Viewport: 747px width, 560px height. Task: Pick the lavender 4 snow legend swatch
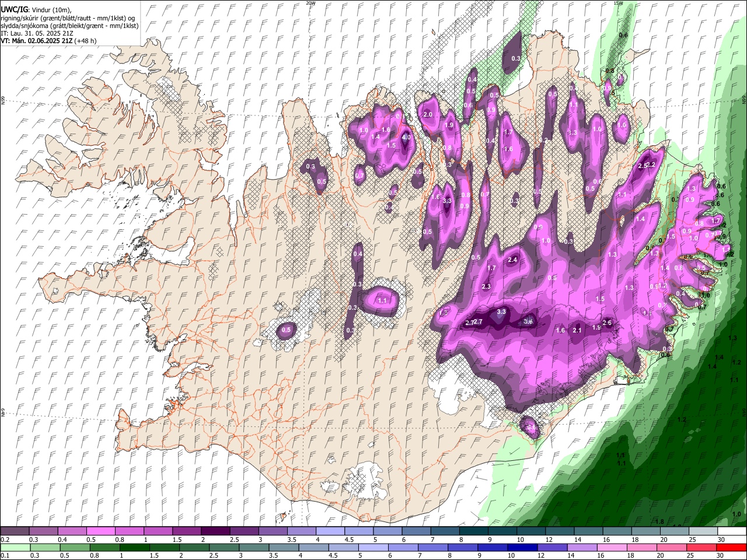tap(329, 531)
